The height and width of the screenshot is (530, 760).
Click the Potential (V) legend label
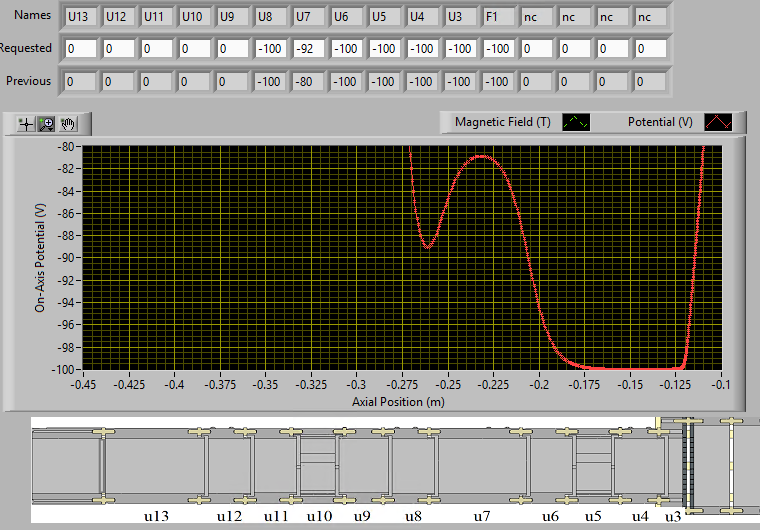click(x=660, y=122)
